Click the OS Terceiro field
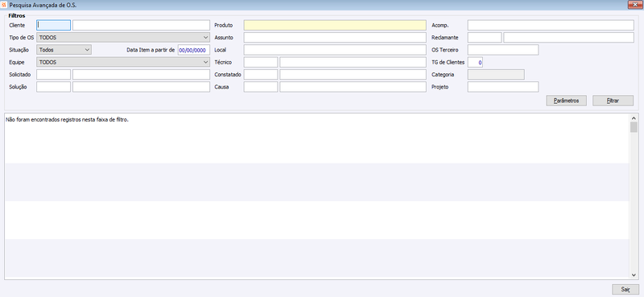The image size is (644, 297). (503, 50)
